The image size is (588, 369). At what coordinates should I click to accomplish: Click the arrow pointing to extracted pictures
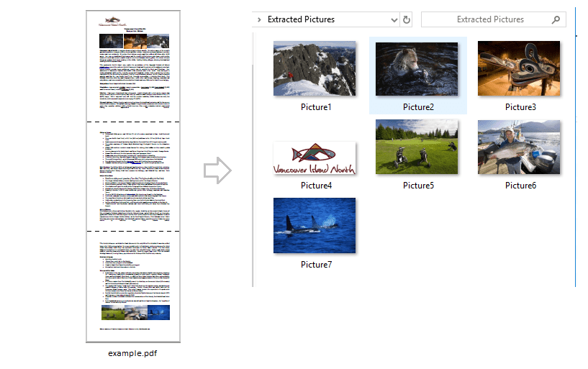pyautogui.click(x=217, y=171)
